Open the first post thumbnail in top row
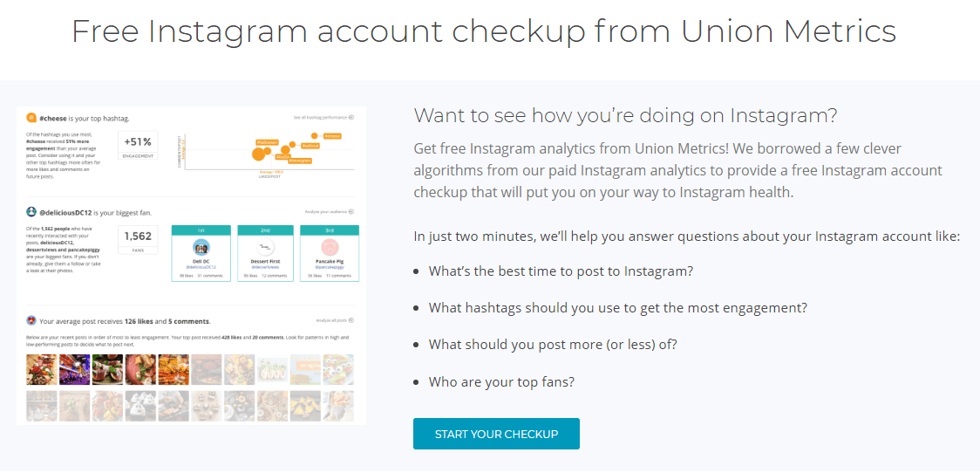Viewport: 980px width, 473px height. (x=42, y=369)
